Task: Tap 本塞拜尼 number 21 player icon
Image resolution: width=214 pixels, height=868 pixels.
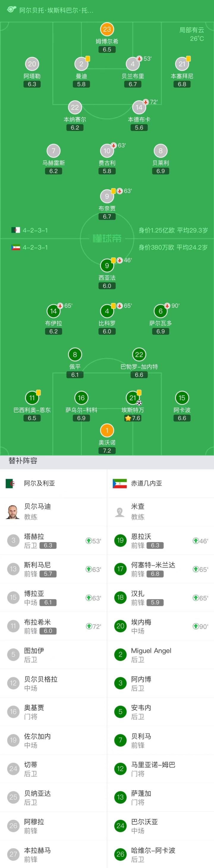Action: pos(182,64)
